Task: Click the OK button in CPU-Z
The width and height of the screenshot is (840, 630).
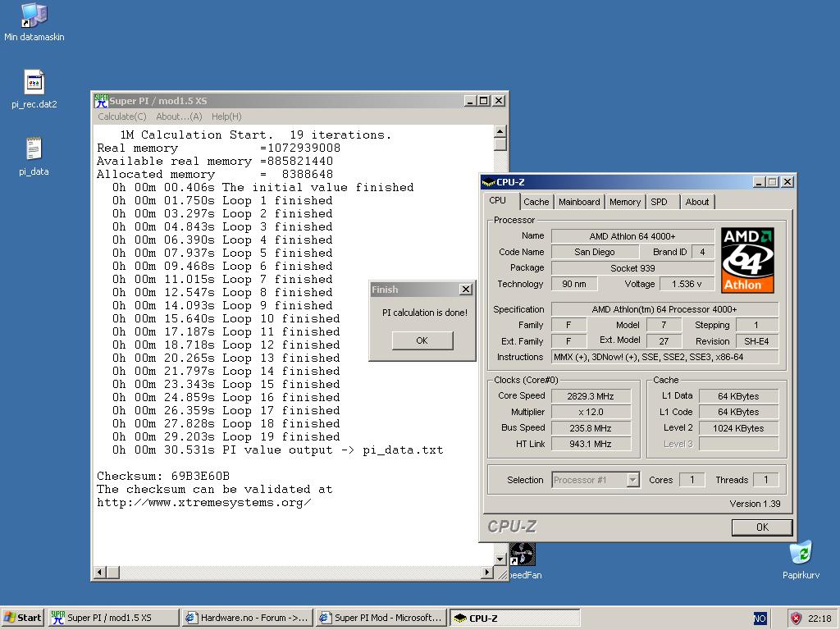Action: 762,527
